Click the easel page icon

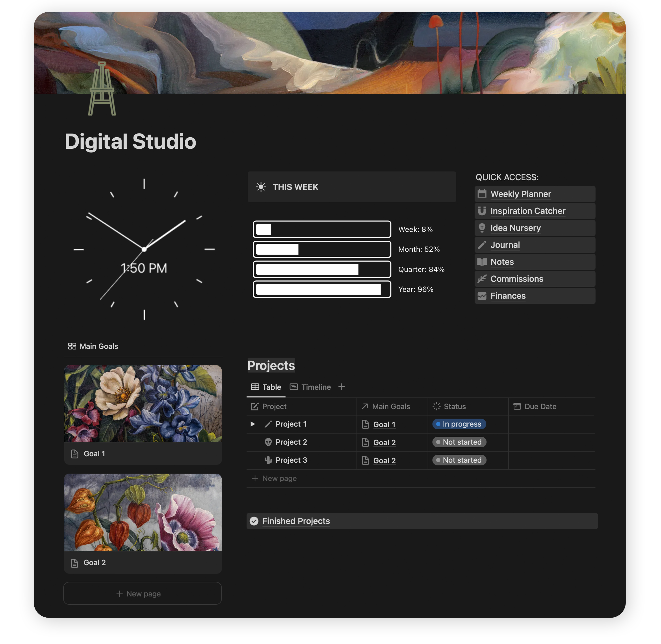tap(102, 89)
